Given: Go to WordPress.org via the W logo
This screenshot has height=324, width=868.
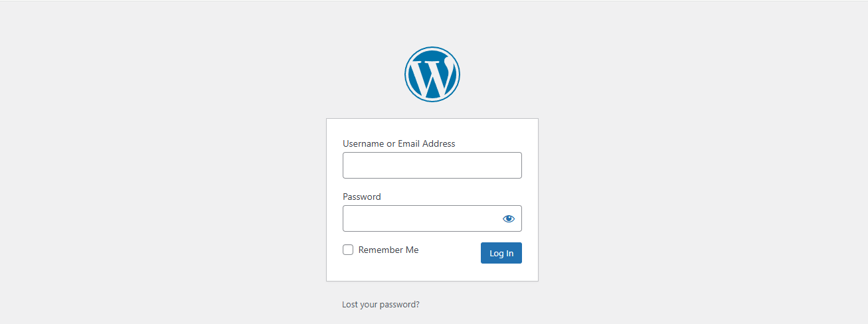Looking at the screenshot, I should pyautogui.click(x=432, y=74).
